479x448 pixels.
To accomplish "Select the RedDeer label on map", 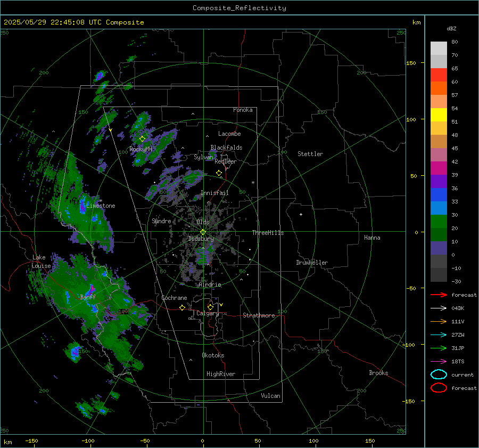I will tap(226, 161).
